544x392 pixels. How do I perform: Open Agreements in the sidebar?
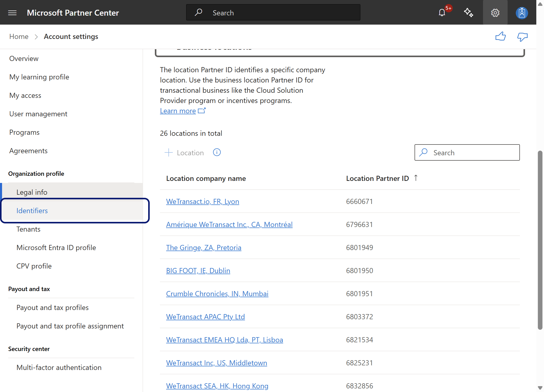(28, 151)
